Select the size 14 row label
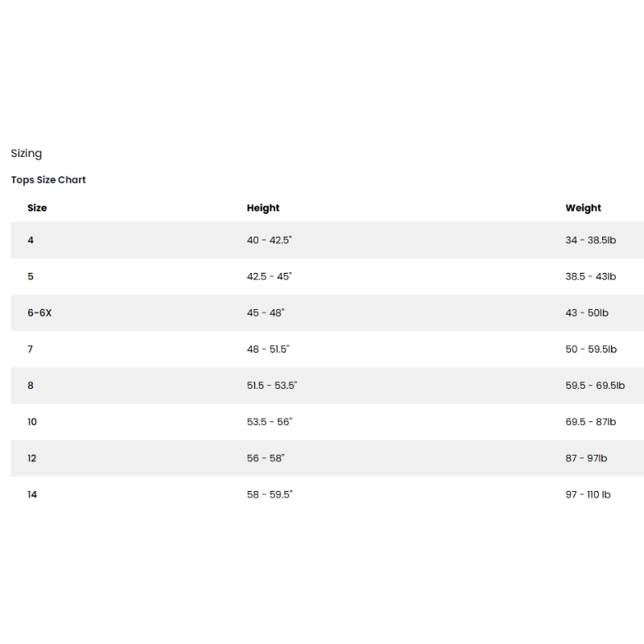 pos(32,494)
